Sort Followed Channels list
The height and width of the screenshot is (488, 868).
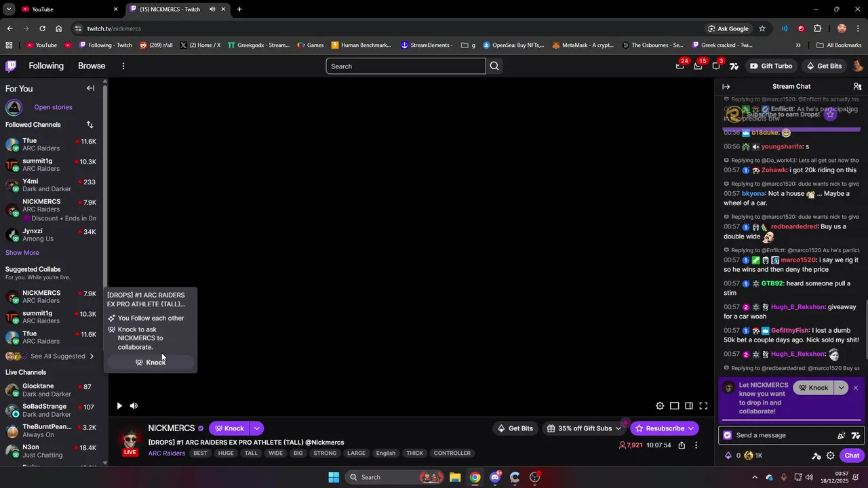(90, 125)
